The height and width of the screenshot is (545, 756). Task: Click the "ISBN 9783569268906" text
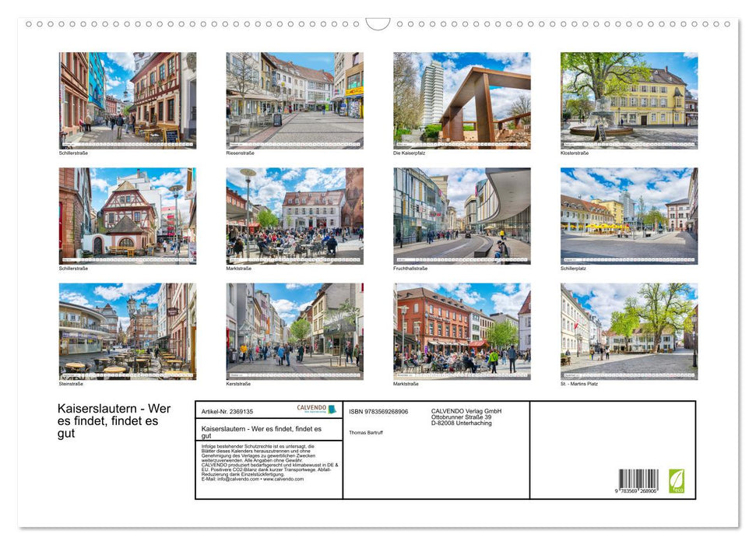[378, 411]
